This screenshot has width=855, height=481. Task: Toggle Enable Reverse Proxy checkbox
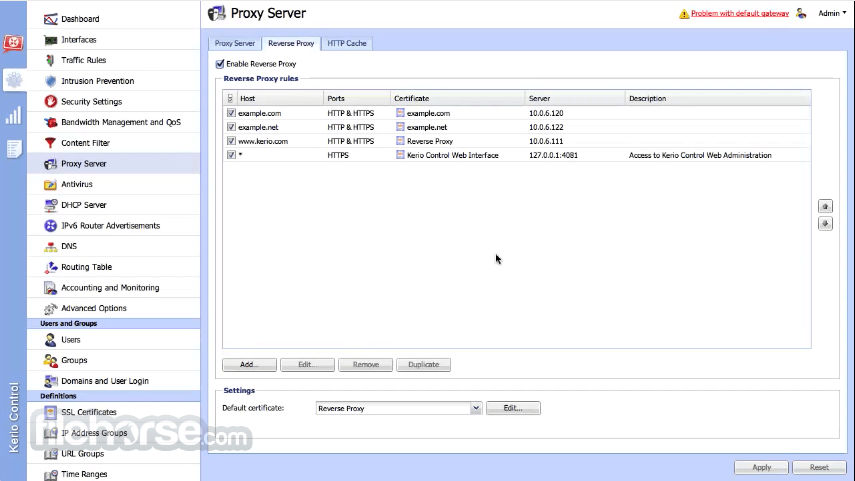220,64
